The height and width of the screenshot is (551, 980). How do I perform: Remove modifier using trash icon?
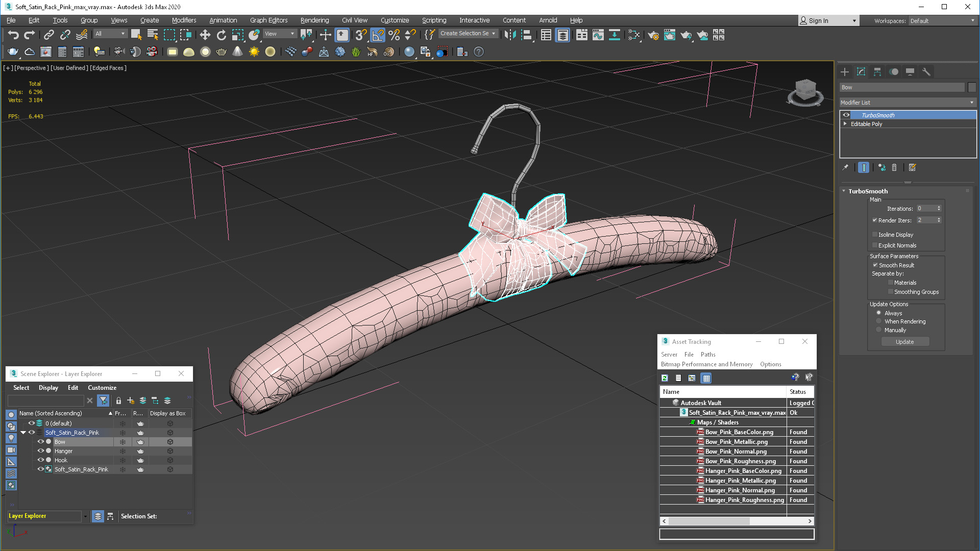tap(894, 167)
